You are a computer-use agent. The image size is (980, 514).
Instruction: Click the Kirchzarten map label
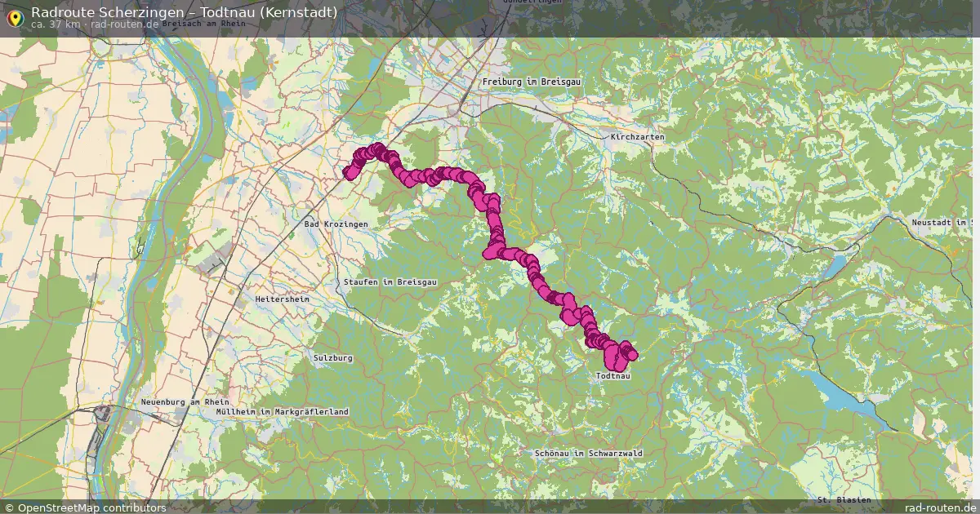[x=637, y=137]
